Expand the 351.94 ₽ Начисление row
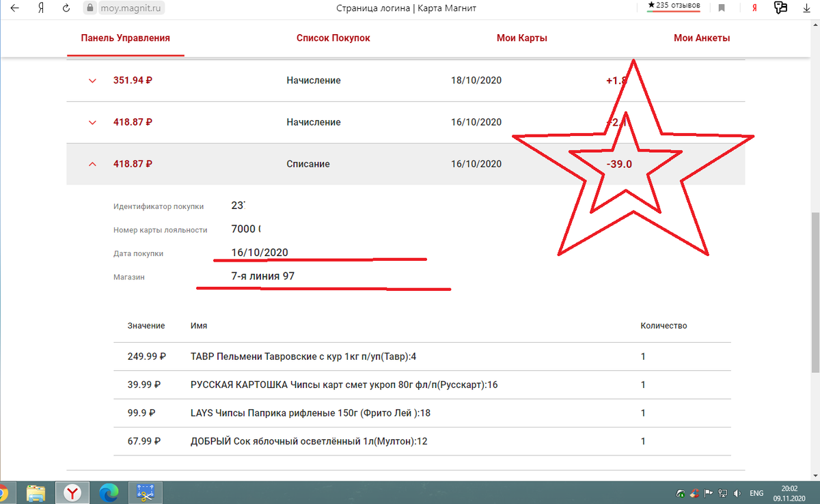 (405, 81)
